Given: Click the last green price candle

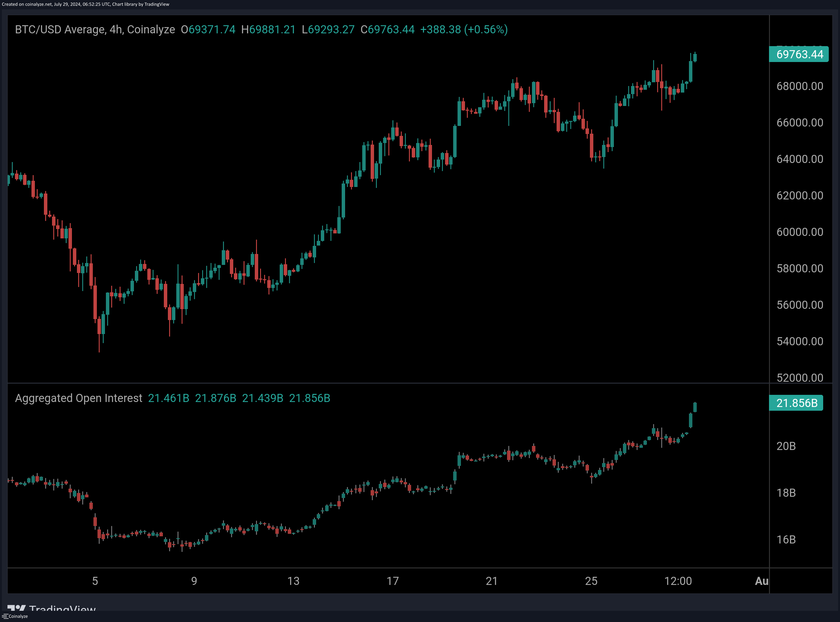Looking at the screenshot, I should tap(695, 57).
